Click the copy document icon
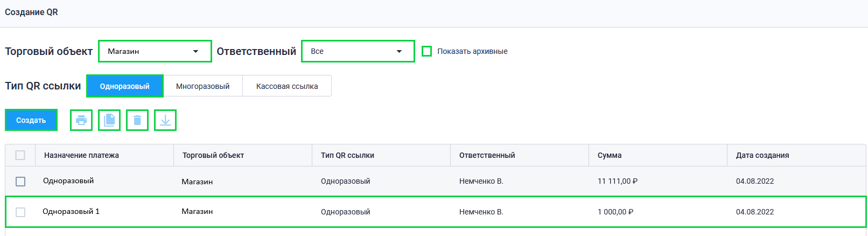868x236 pixels. (x=109, y=120)
